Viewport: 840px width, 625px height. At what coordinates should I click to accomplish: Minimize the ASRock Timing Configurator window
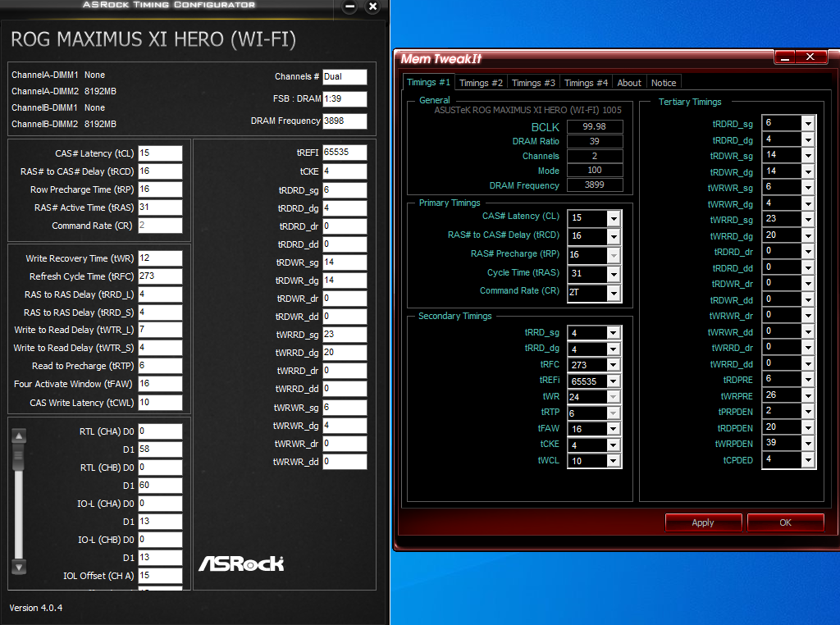click(349, 7)
